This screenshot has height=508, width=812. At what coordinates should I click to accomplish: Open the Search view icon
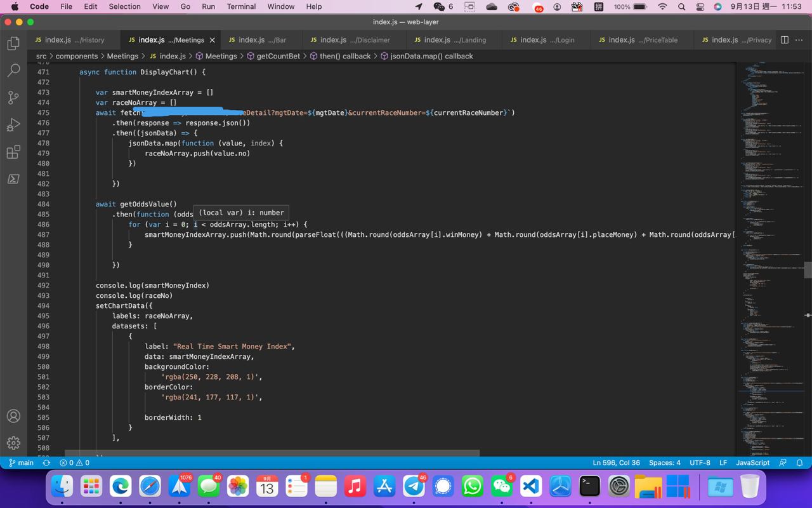[13, 70]
